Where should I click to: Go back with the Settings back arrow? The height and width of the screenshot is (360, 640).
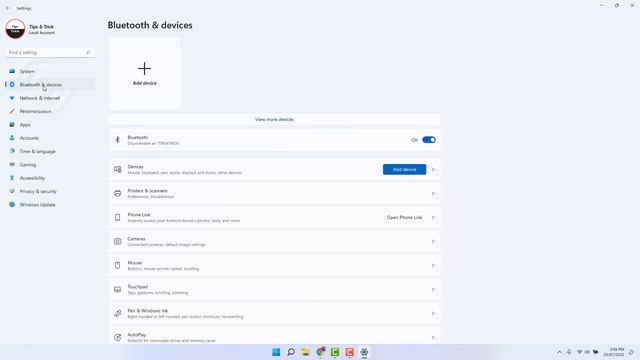pos(8,8)
